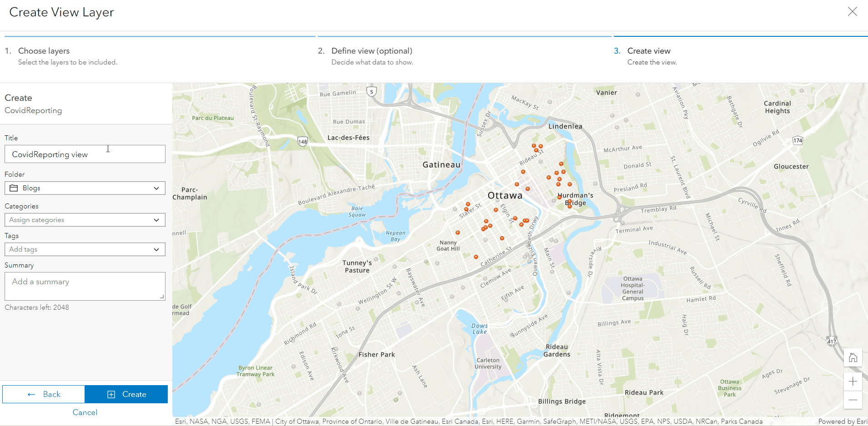Click the Powered by Esri attribution
868x426 pixels.
pos(843,421)
